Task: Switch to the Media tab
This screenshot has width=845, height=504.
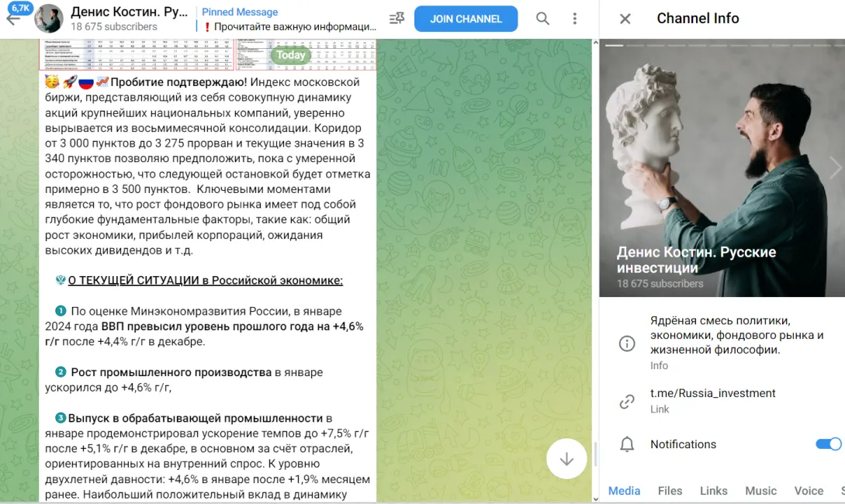Action: 624,491
